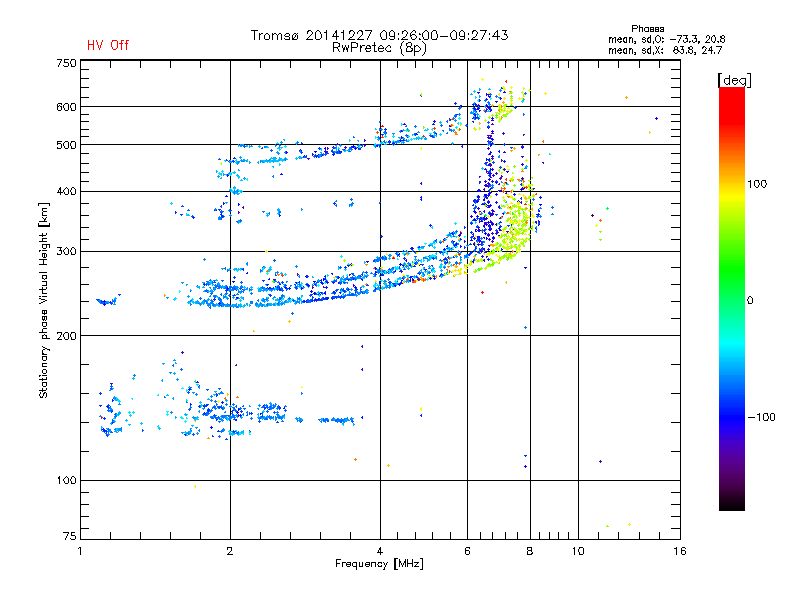Click the y-axis tick label '300'

[x=66, y=252]
